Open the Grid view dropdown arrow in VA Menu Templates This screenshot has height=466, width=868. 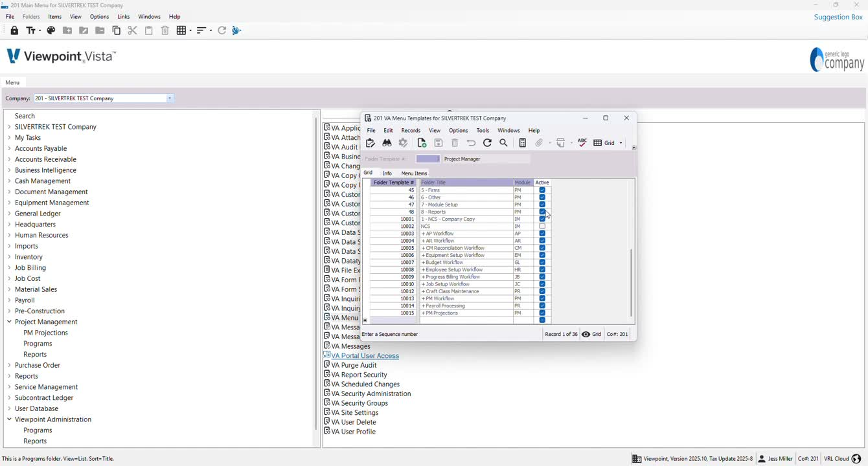[x=621, y=143]
